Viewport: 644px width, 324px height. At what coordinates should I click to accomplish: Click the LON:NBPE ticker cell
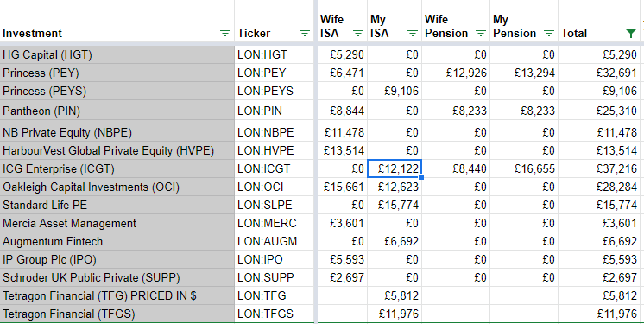[274, 131]
